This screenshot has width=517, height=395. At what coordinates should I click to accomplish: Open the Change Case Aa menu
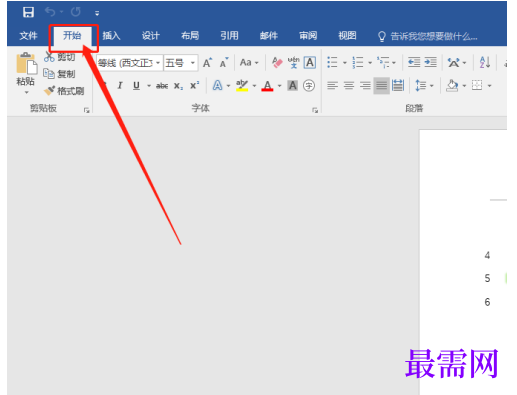(x=249, y=63)
